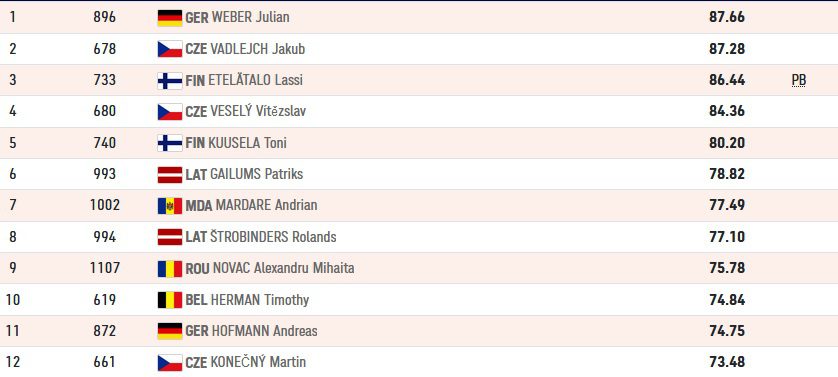838x377 pixels.
Task: Click the German flag beside WEBER Julian
Action: point(170,18)
